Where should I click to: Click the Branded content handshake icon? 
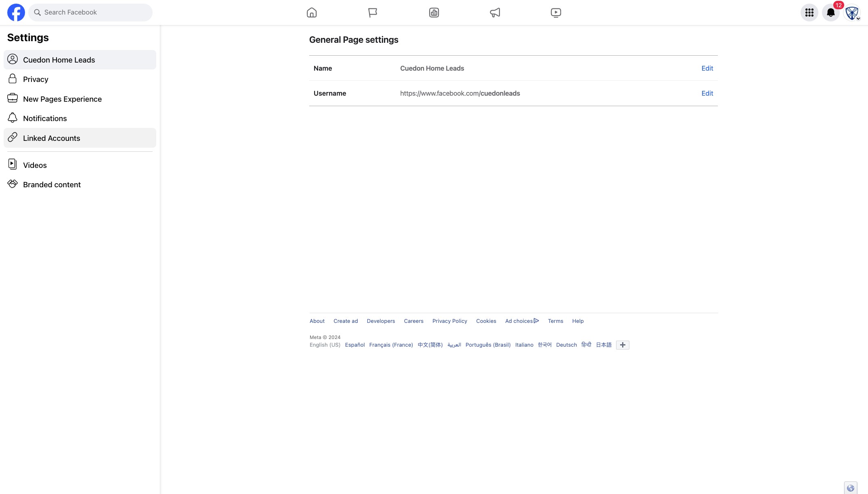click(x=13, y=184)
